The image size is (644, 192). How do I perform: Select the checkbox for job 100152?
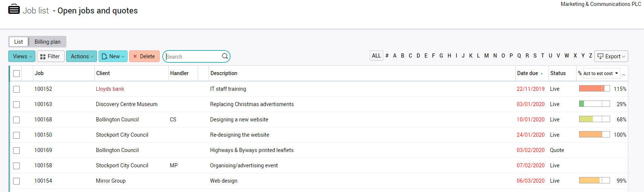pos(16,89)
